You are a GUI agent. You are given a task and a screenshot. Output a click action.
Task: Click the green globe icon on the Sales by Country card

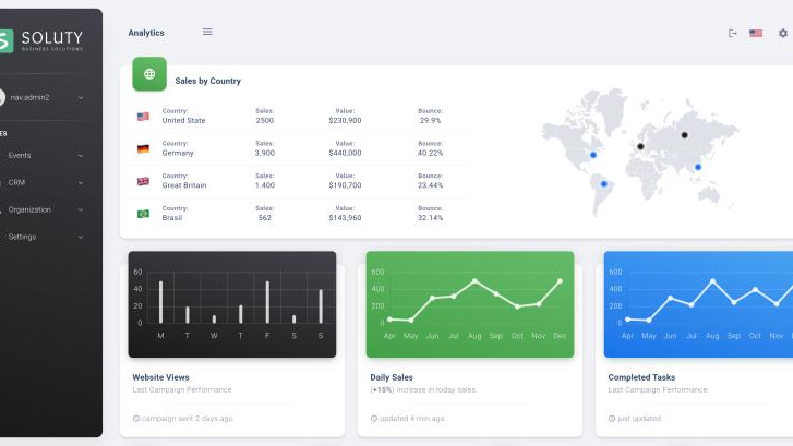click(149, 74)
